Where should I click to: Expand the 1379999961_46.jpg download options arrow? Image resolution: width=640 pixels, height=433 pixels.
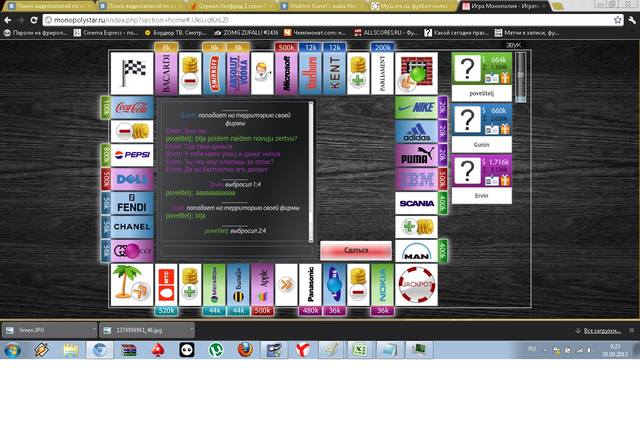(x=191, y=329)
